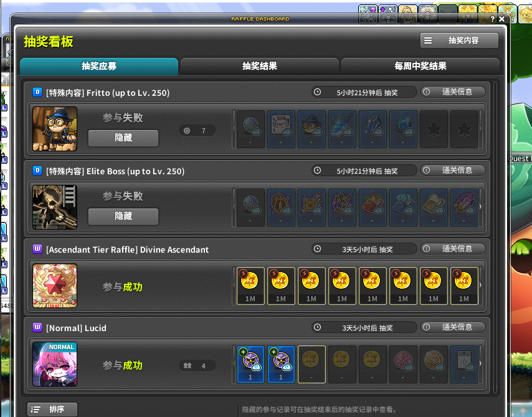The image size is (532, 417).
Task: Click the Normal Lucid portrait thumbnail
Action: pyautogui.click(x=55, y=364)
